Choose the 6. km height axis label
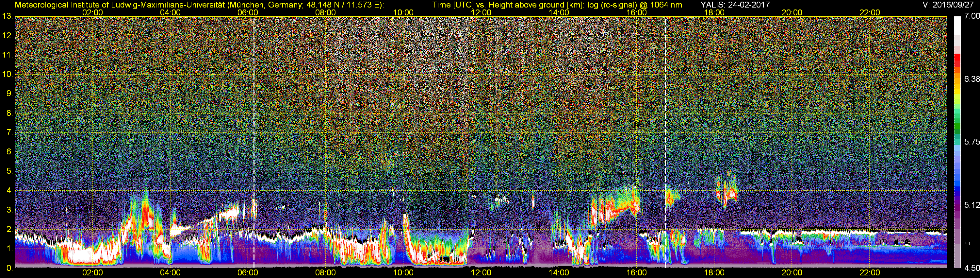This screenshot has height=278, width=980. [x=9, y=151]
